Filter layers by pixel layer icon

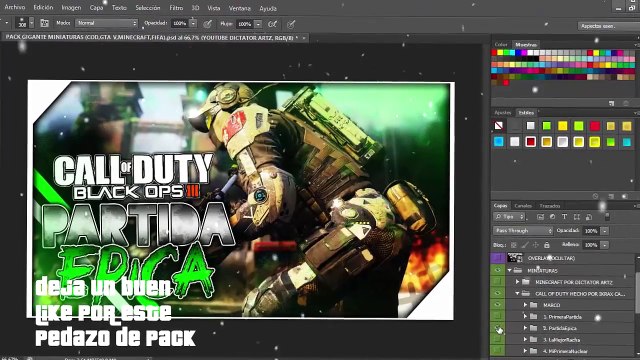coord(540,217)
